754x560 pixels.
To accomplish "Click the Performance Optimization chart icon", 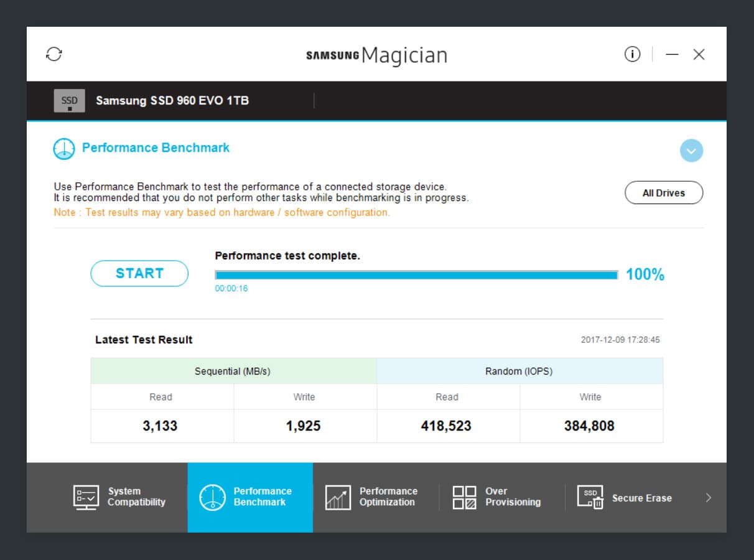I will (338, 497).
